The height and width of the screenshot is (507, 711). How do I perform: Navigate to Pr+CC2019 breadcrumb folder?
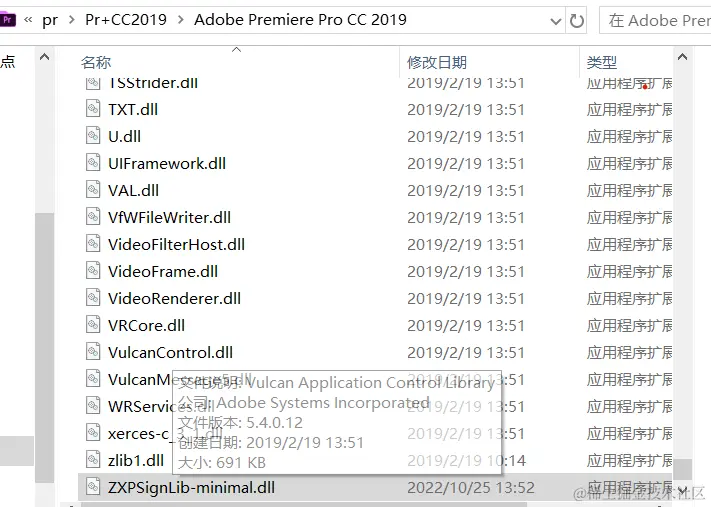pos(126,20)
